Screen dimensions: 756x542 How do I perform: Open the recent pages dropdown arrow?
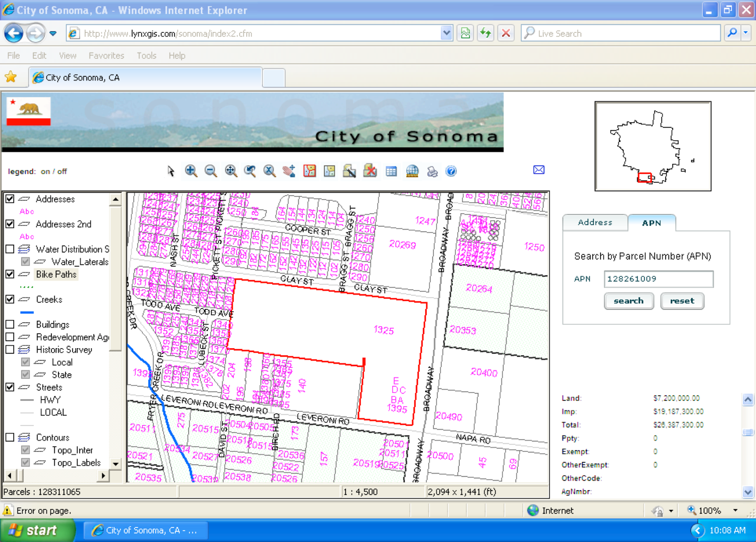pos(53,34)
